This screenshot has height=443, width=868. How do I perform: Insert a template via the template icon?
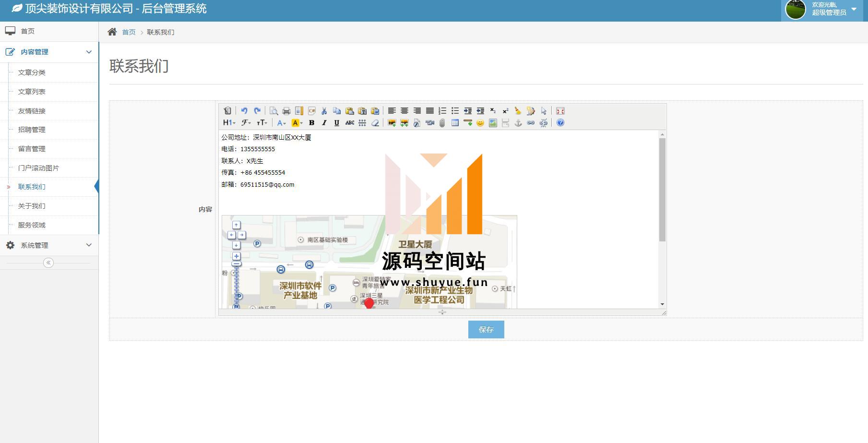tap(299, 111)
